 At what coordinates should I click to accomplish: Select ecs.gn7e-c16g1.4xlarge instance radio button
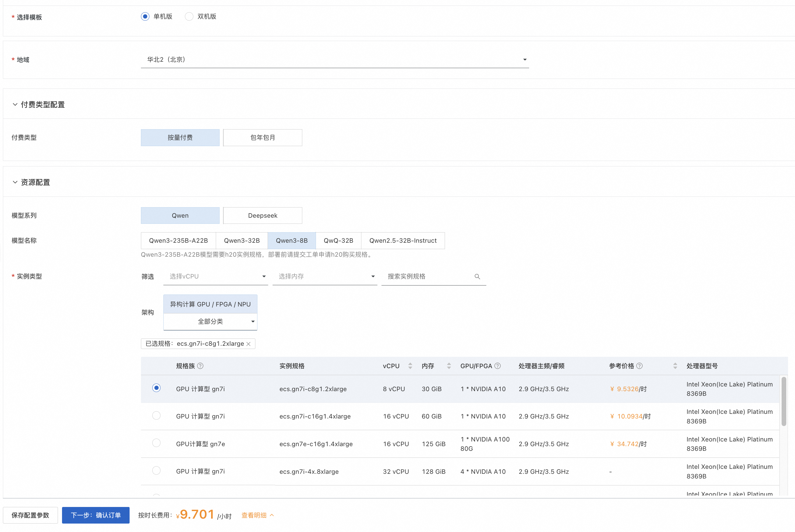point(156,443)
